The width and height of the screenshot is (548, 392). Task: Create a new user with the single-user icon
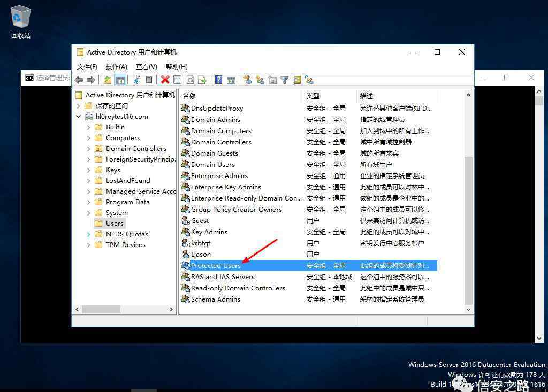(x=248, y=80)
